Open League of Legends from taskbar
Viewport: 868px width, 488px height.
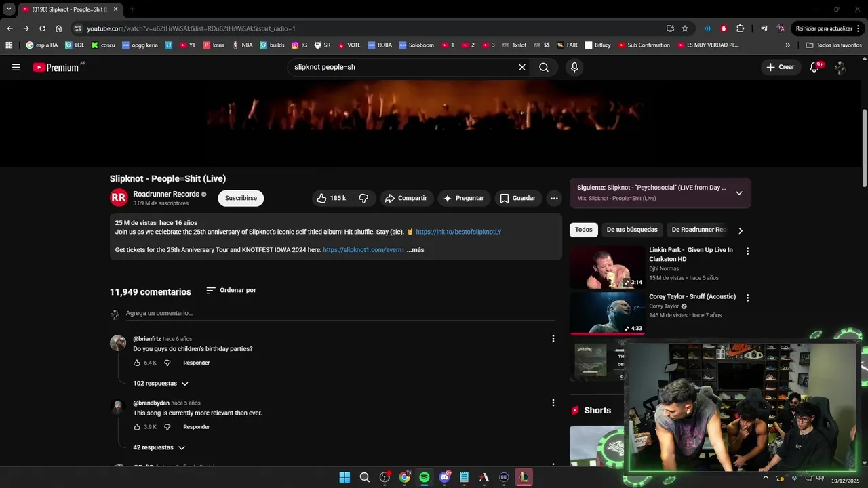pos(524,477)
